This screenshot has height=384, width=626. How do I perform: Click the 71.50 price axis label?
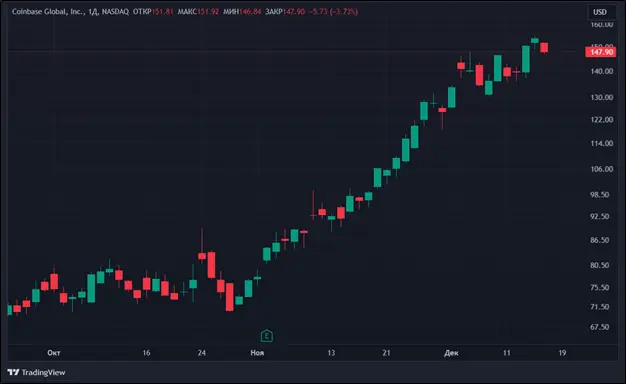point(600,307)
